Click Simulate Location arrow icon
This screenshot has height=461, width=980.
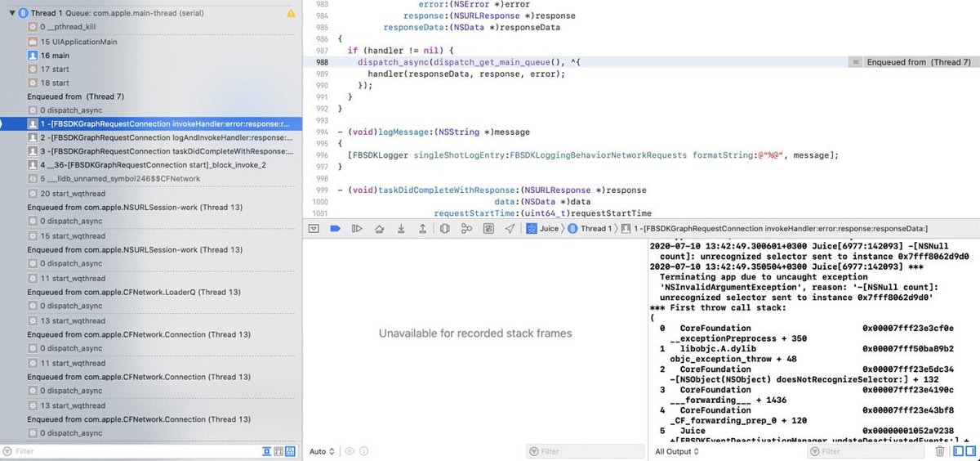tap(510, 229)
